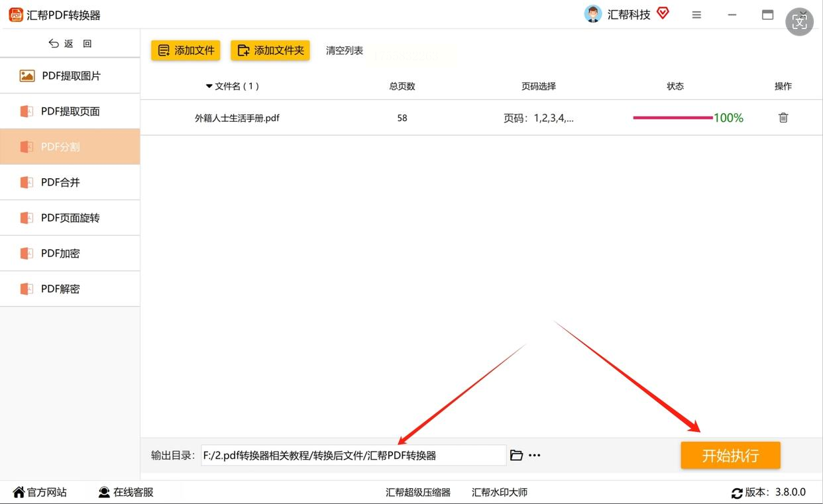
Task: Click the 页码选择 column header
Action: (x=539, y=86)
